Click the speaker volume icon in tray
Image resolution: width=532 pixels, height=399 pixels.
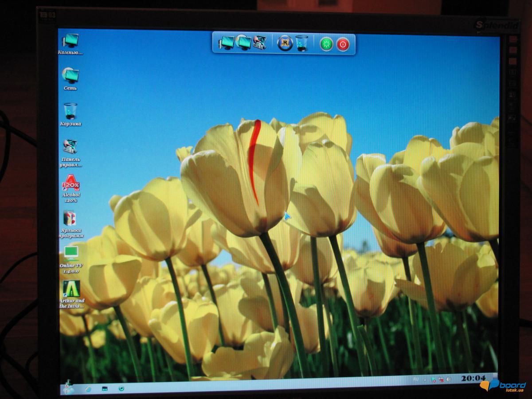click(x=448, y=379)
